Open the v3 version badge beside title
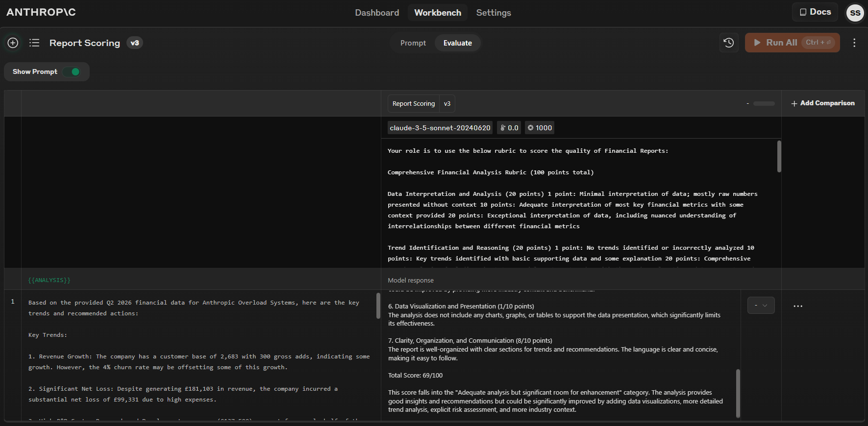868x426 pixels. click(x=135, y=43)
